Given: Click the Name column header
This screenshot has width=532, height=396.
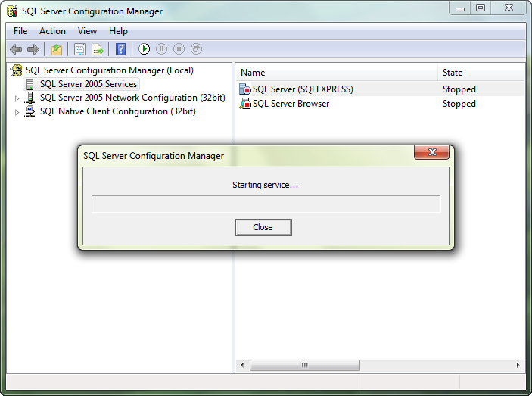Looking at the screenshot, I should tap(336, 72).
